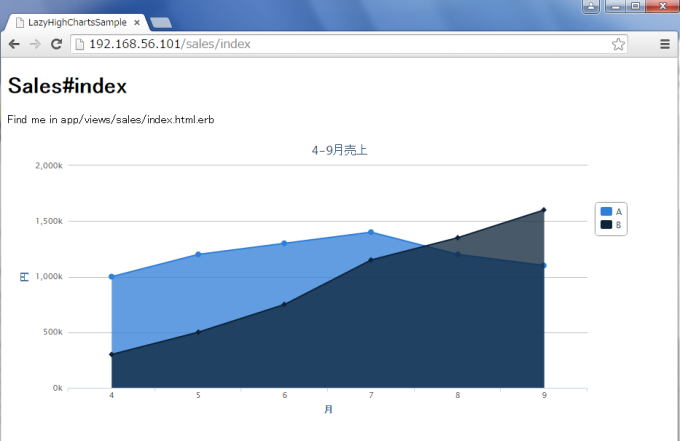680x441 pixels.
Task: Click series A data point at month 4
Action: [111, 277]
